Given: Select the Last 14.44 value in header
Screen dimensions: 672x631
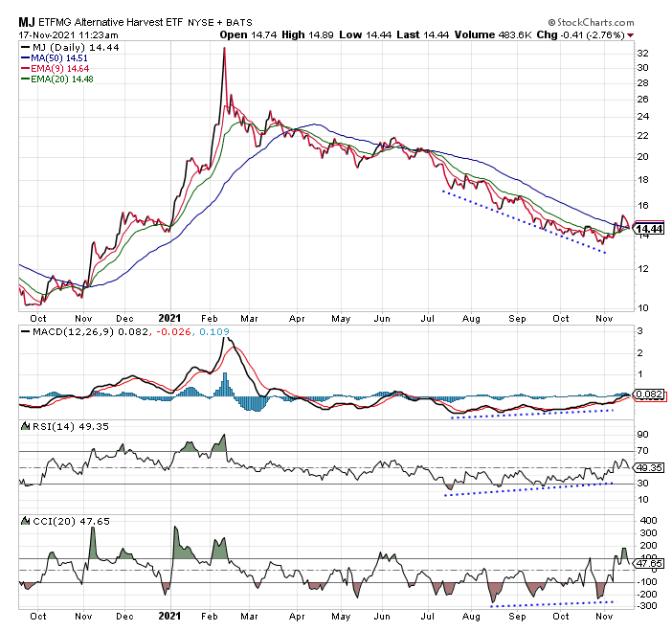Looking at the screenshot, I should point(422,35).
